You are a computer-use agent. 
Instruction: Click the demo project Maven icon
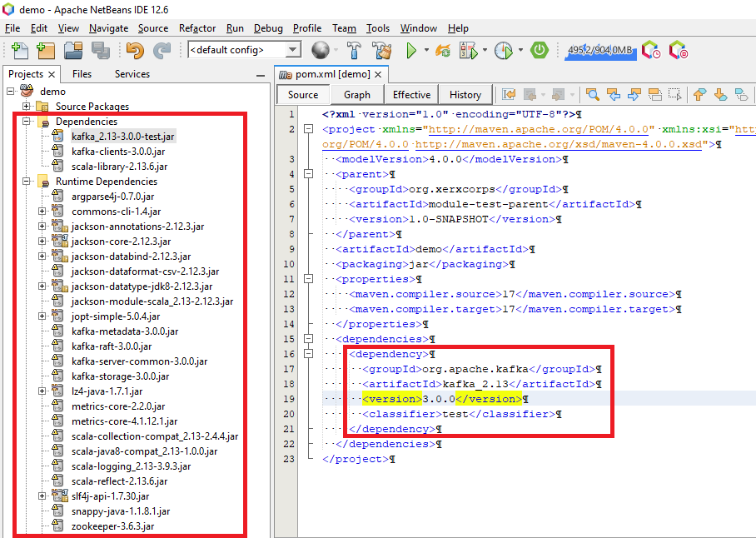tap(27, 91)
